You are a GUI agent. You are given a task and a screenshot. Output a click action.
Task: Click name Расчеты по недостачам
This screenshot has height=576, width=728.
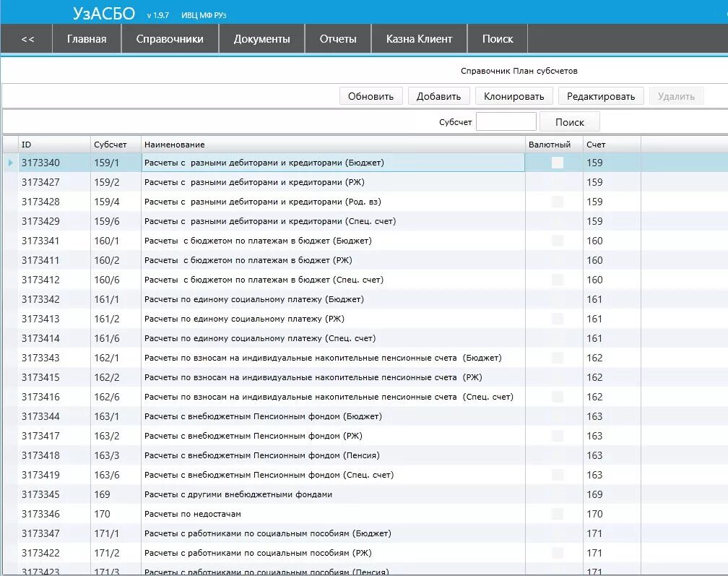(193, 514)
